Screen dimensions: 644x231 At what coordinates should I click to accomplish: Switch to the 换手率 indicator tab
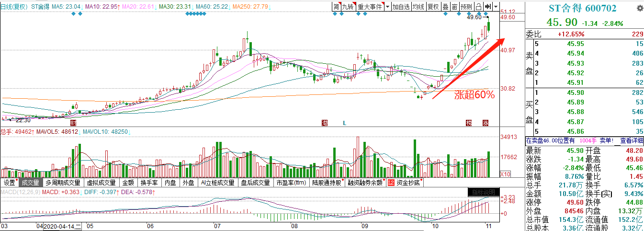149,183
